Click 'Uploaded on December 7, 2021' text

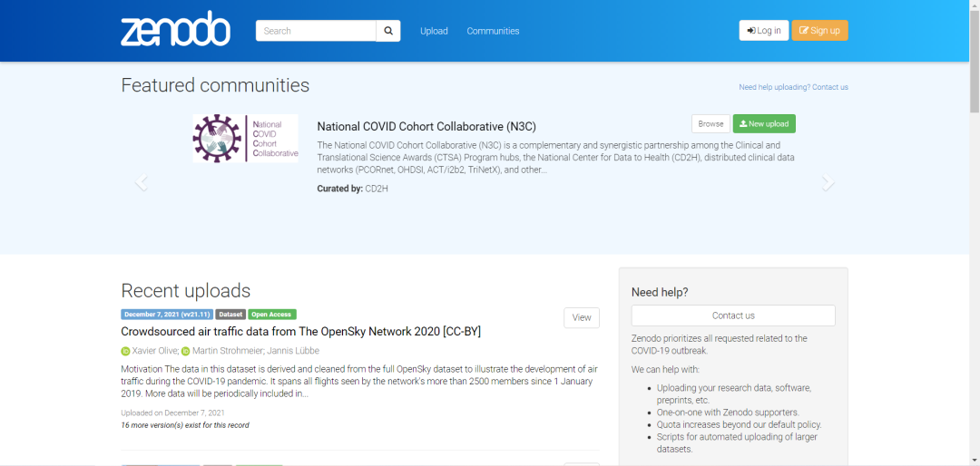point(173,413)
